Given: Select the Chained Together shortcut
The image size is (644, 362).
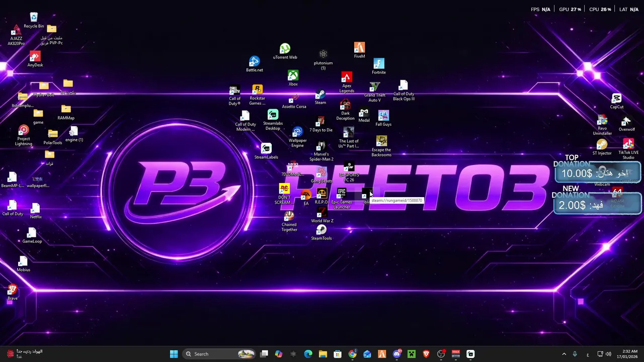Looking at the screenshot, I should tap(289, 221).
